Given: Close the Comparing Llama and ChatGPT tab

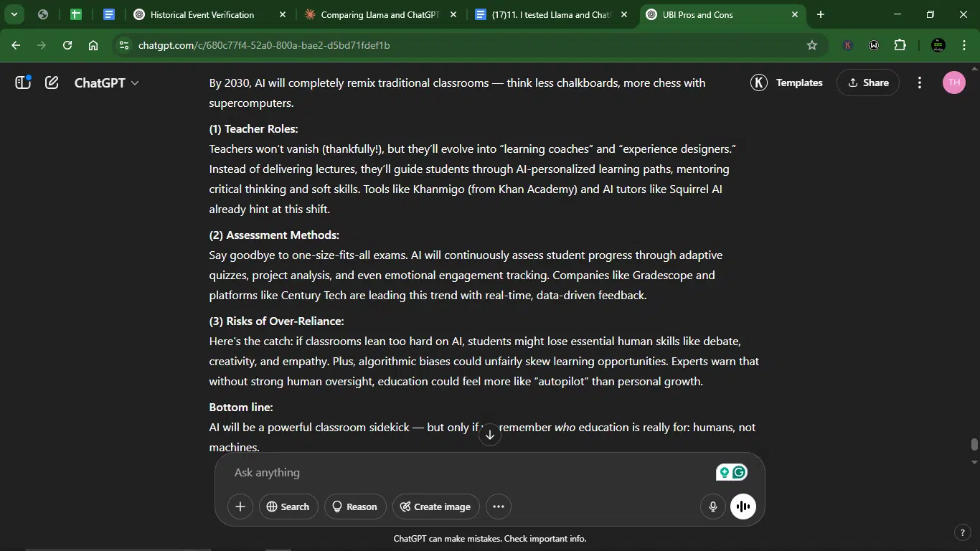Looking at the screenshot, I should 453,14.
